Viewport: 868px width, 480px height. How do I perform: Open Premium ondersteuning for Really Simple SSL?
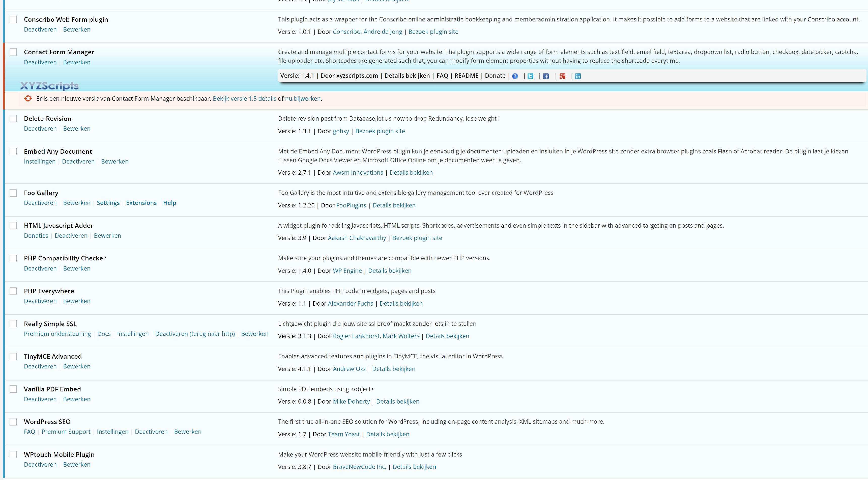[x=57, y=334]
